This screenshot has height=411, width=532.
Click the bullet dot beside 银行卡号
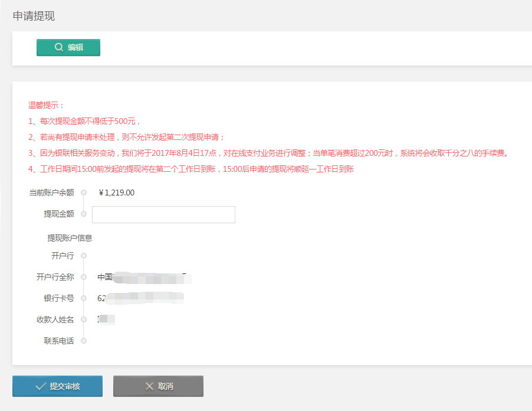coord(84,298)
